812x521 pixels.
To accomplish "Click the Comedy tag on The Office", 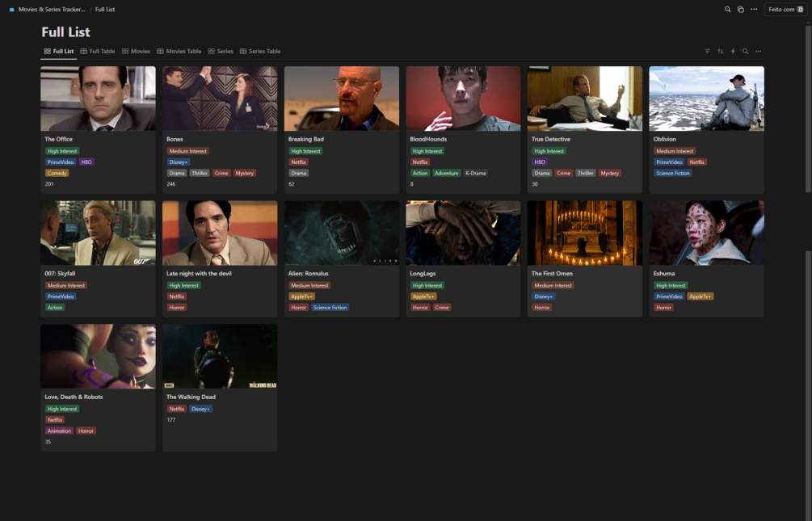I will coord(57,173).
